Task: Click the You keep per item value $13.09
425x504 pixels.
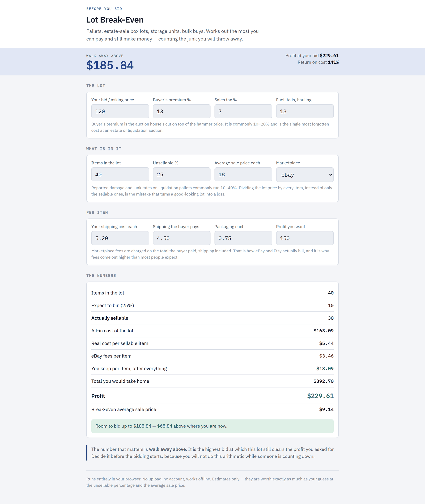Action: tap(325, 368)
